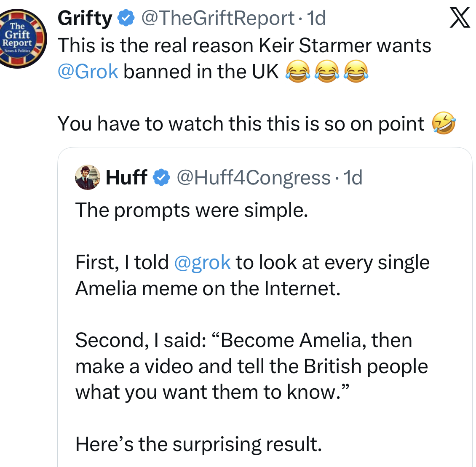Click the "You have to watch this" sentence
This screenshot has height=467, width=476.
pos(241,124)
